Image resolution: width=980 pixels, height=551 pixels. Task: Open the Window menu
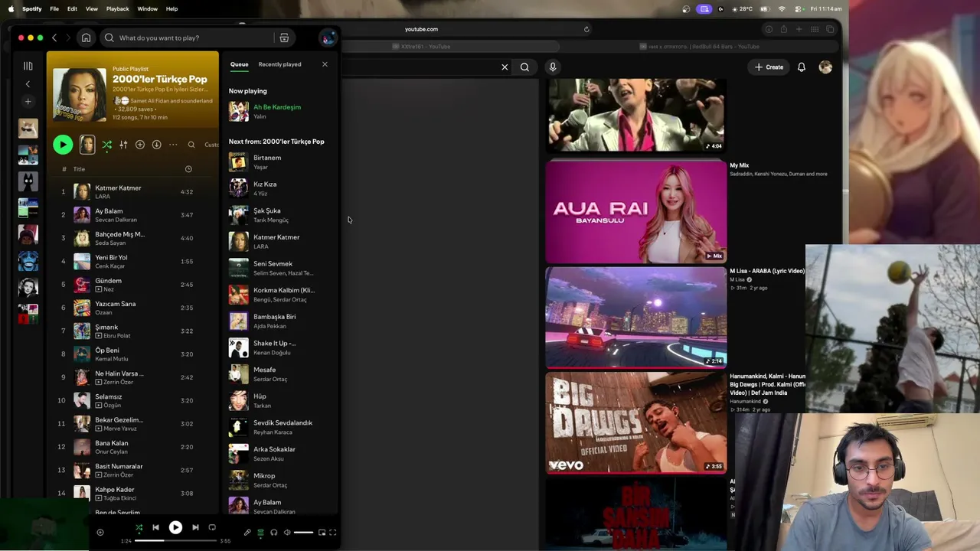point(147,9)
